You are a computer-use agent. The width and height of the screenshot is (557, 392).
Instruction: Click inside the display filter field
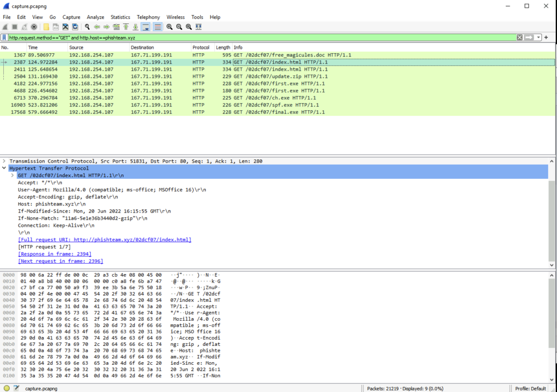262,38
